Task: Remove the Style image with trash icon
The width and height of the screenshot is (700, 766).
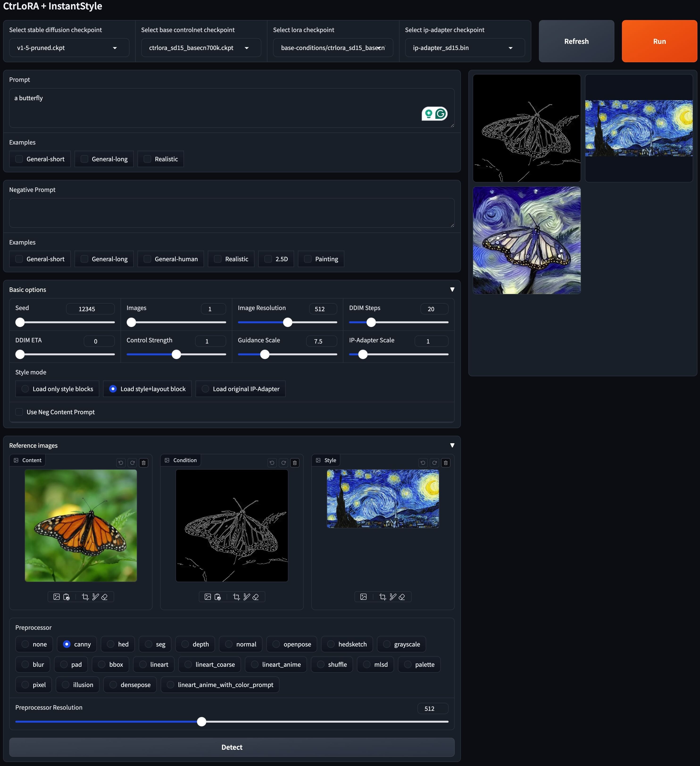Action: coord(446,463)
